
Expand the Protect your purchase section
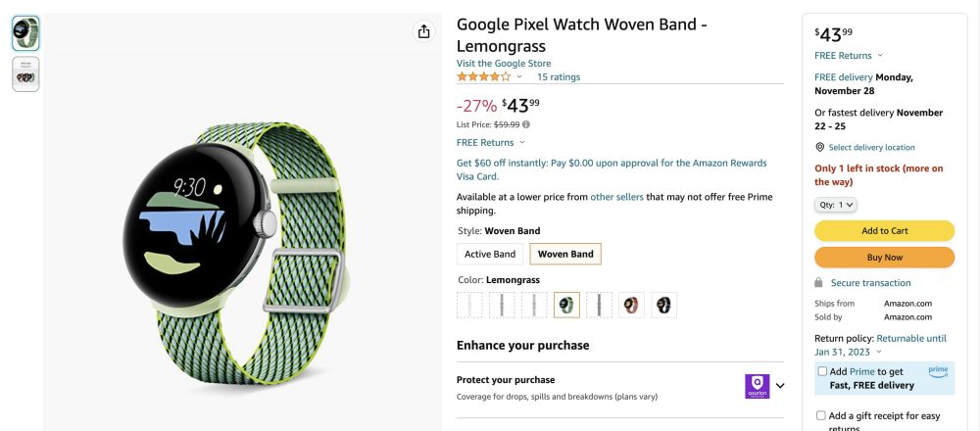pyautogui.click(x=780, y=386)
